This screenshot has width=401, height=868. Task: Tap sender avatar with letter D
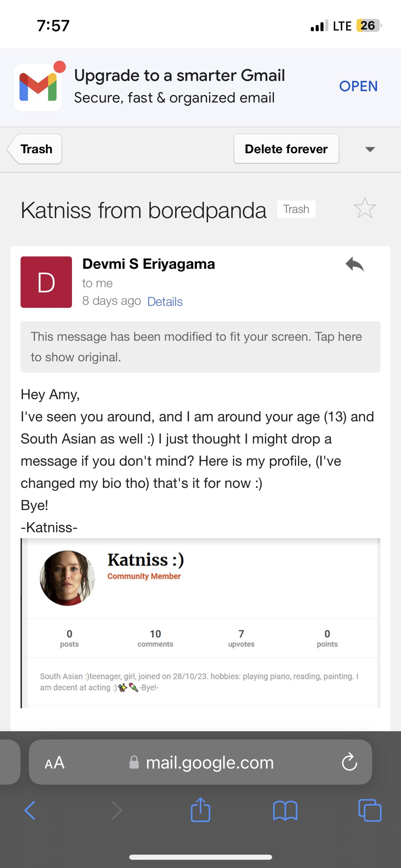point(46,282)
